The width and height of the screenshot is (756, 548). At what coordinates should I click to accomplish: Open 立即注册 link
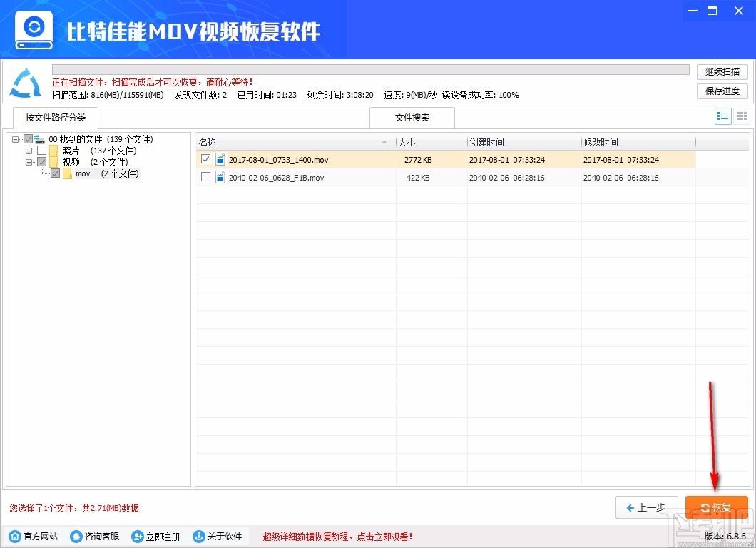click(163, 537)
